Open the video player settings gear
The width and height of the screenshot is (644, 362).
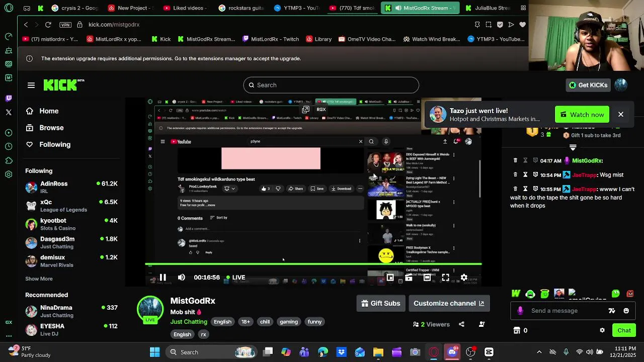click(x=464, y=278)
